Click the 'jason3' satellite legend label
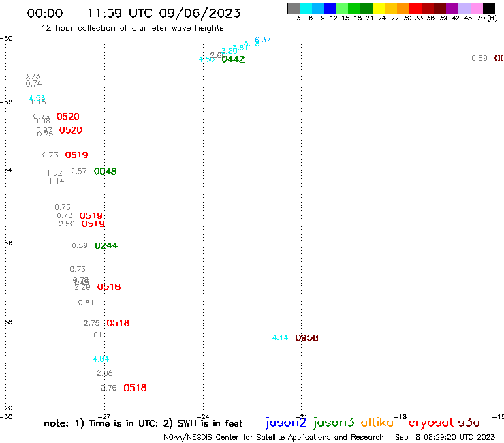The height and width of the screenshot is (443, 504). 334,423
